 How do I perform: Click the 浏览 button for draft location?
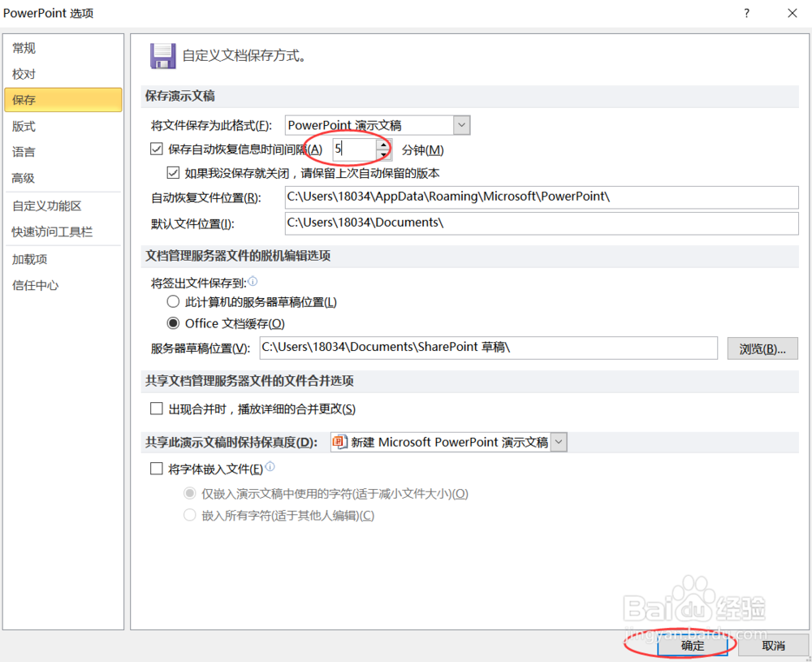pyautogui.click(x=762, y=348)
